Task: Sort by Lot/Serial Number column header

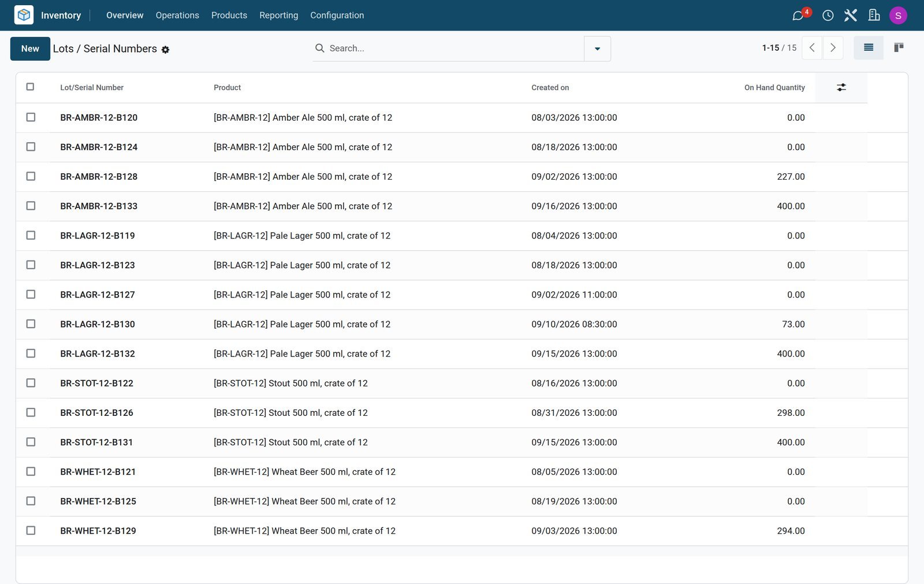Action: (x=92, y=88)
